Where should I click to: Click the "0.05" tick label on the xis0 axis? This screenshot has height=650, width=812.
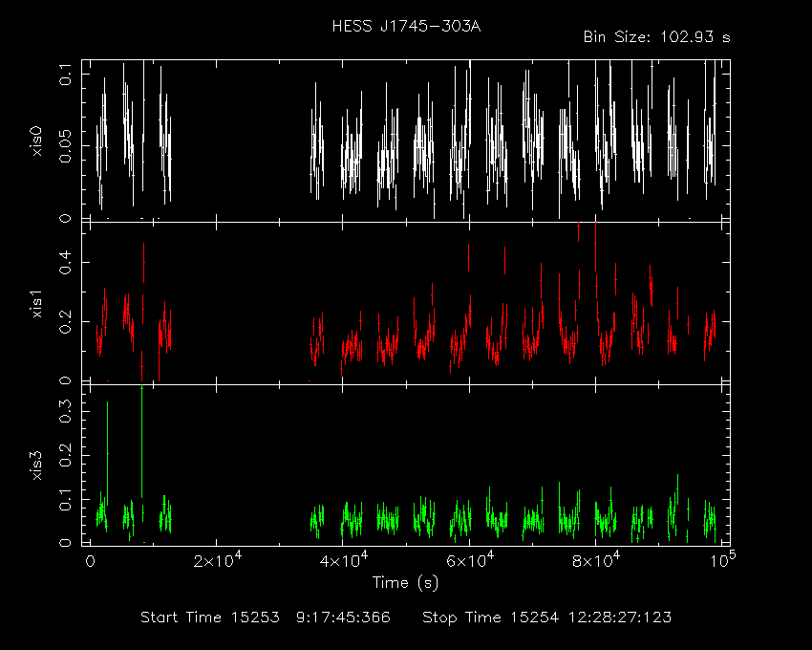point(65,146)
